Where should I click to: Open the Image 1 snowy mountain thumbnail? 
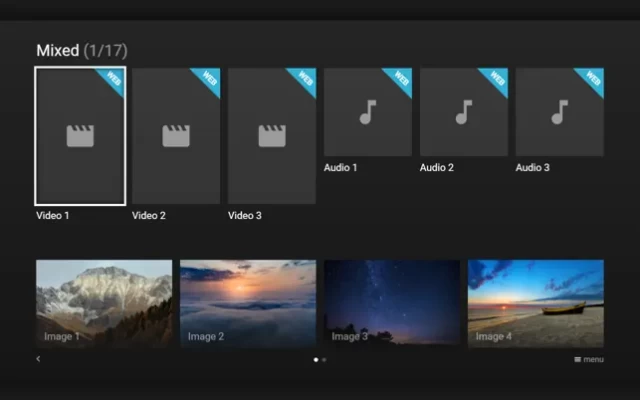104,303
